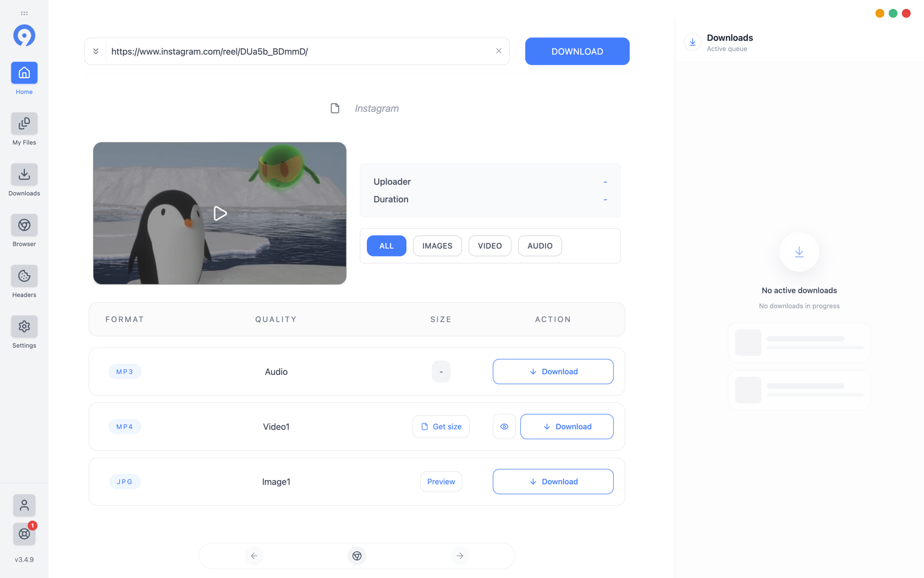
Task: Click the Video1 quality cell
Action: pyautogui.click(x=276, y=427)
